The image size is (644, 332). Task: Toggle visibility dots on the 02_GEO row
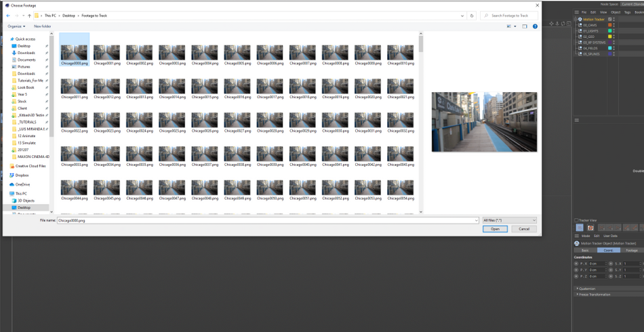[613, 37]
